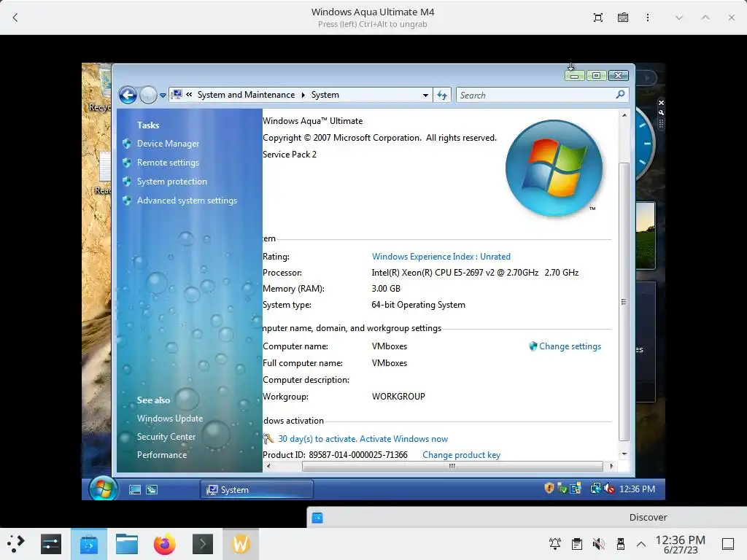Select the yellow W app in panel
This screenshot has height=560, width=747.
point(241,544)
